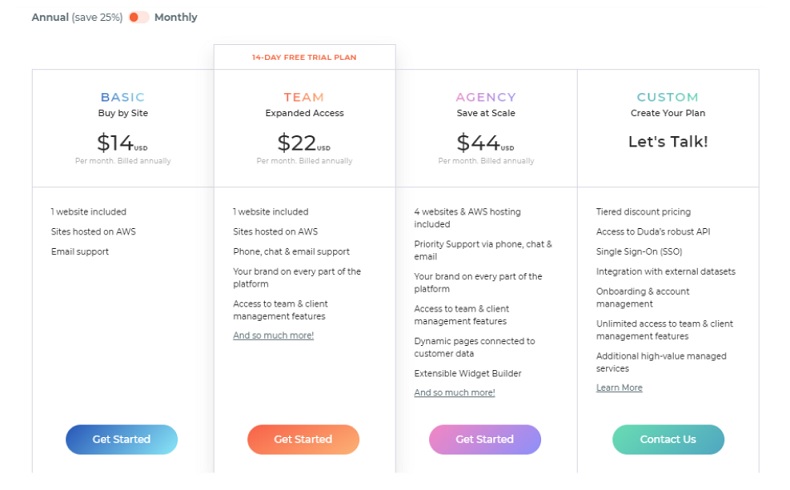
Task: Select the Annual billing label
Action: click(x=50, y=17)
